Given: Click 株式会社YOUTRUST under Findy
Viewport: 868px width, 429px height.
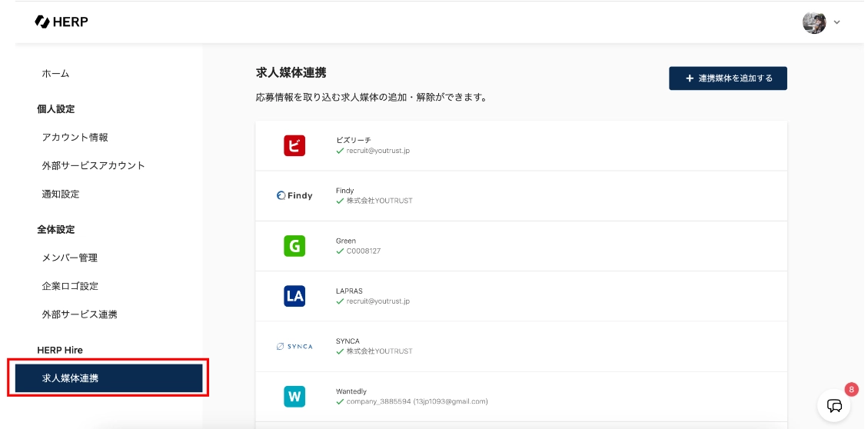Looking at the screenshot, I should point(380,201).
